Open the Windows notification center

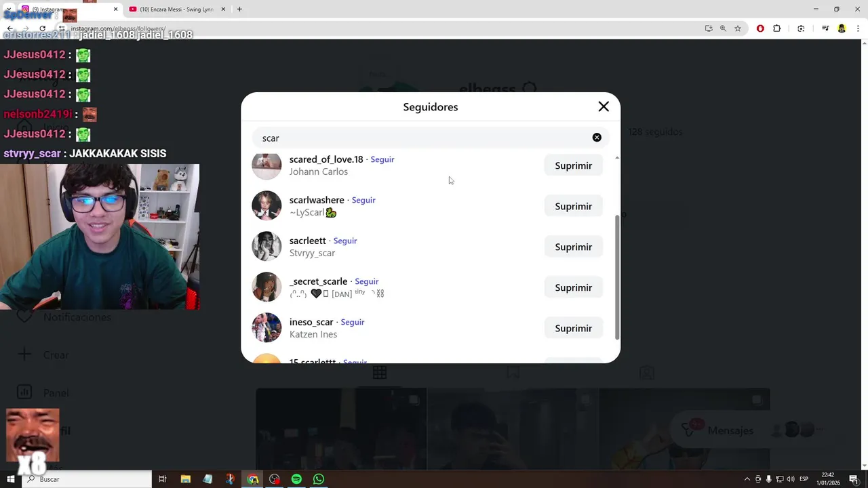[854, 479]
